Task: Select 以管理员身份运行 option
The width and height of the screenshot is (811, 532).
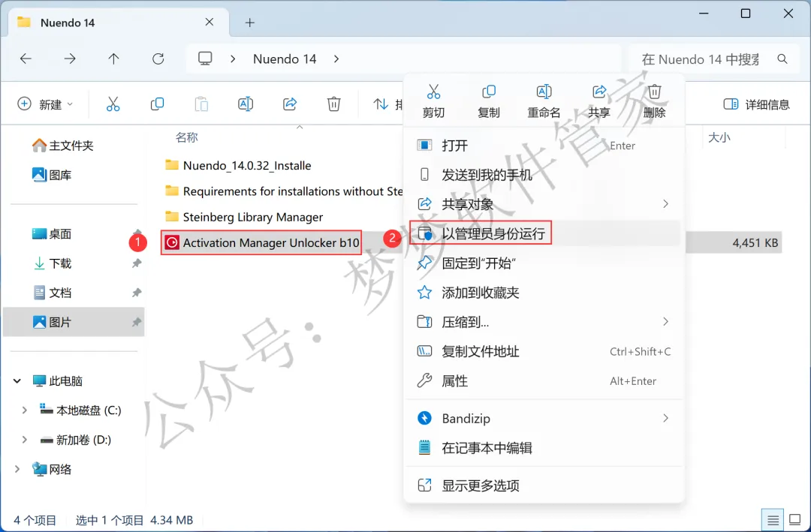Action: 544,233
